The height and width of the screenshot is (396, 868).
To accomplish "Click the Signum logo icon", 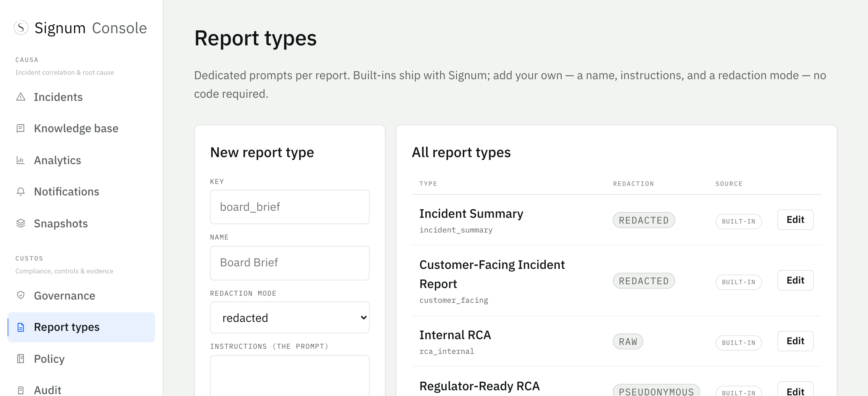I will pos(21,28).
